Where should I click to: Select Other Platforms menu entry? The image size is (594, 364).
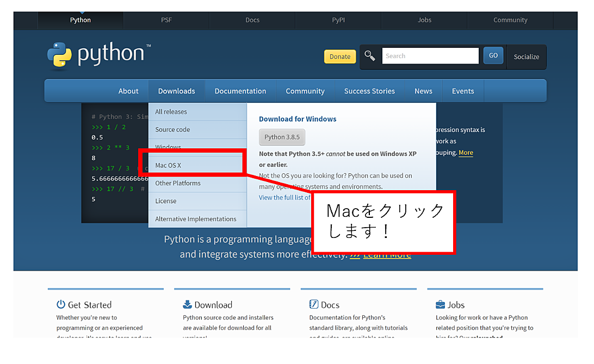(197, 183)
